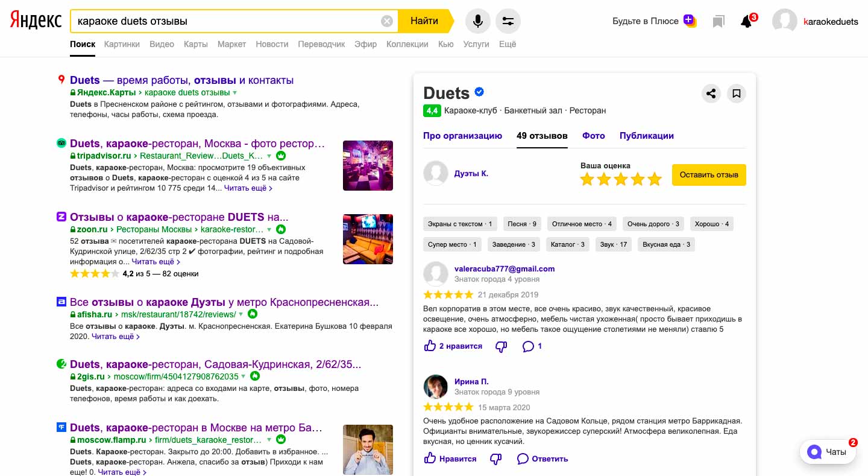Filter reviews by Каталог · 3 tag
The width and height of the screenshot is (868, 476).
[x=568, y=244]
